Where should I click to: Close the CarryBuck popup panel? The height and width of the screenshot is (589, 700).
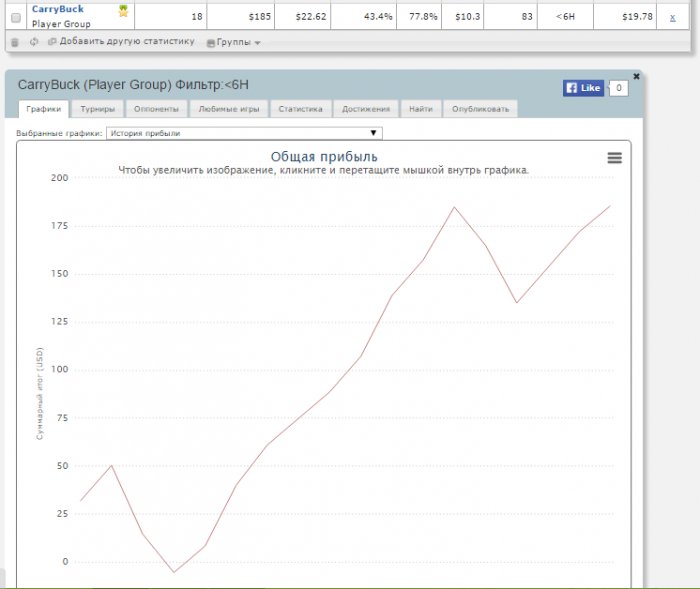pyautogui.click(x=636, y=76)
